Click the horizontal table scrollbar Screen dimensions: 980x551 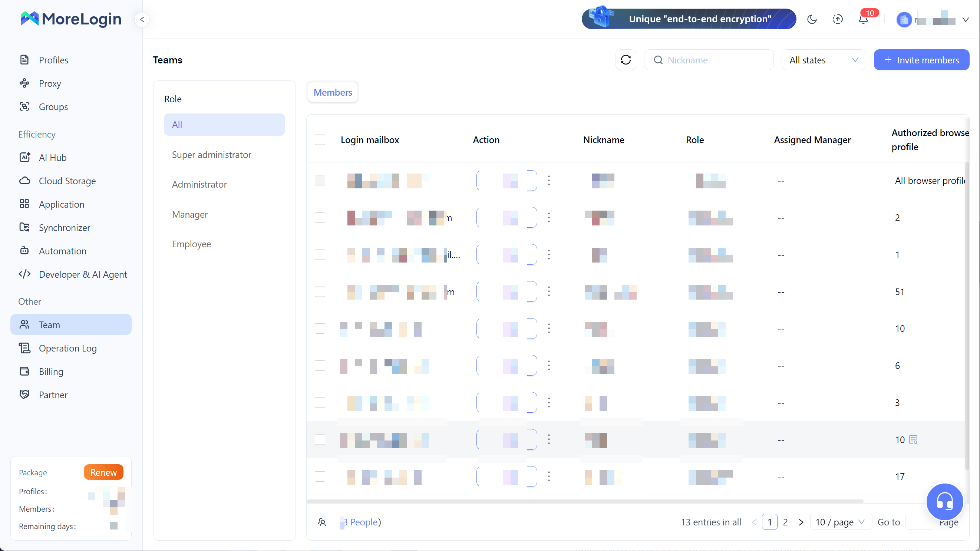tap(585, 501)
